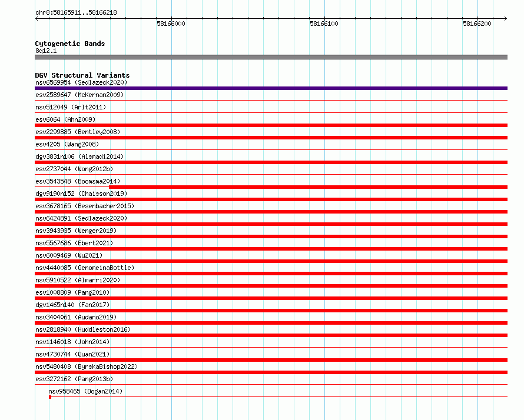This screenshot has height=420, width=524.
Task: Click the Cytogenetic Bands track title
Action: tap(70, 44)
